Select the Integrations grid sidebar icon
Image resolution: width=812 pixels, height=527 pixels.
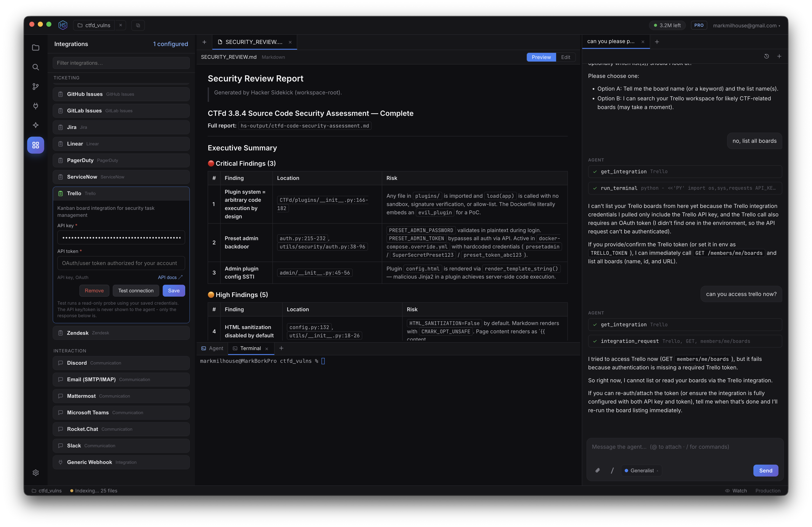click(x=35, y=145)
